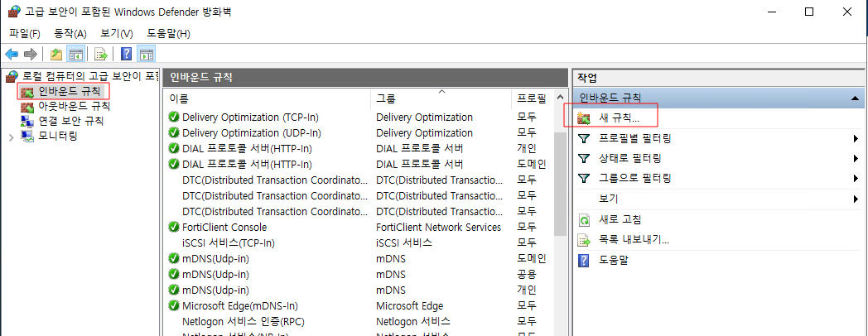The height and width of the screenshot is (336, 868).
Task: Click the 아웃바운드 규칙 tree icon
Action: coord(27,106)
